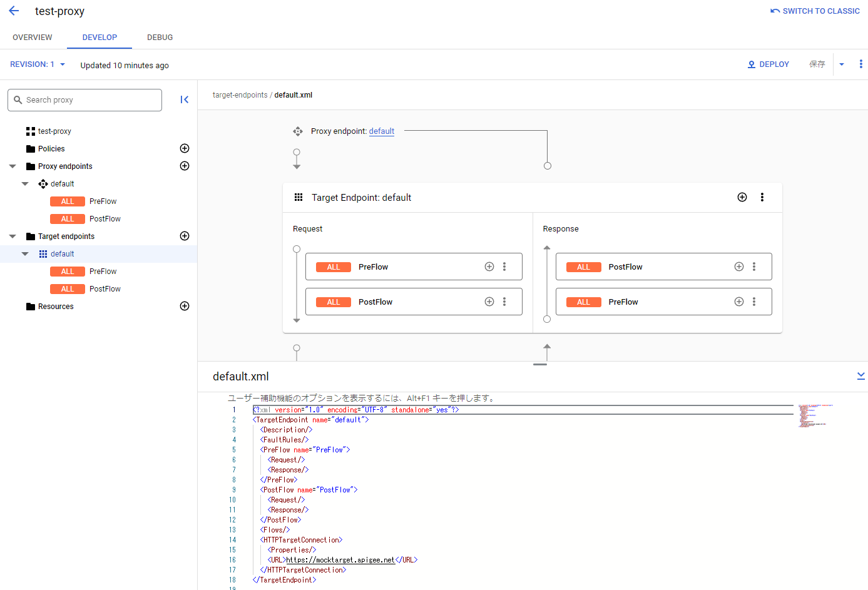868x590 pixels.
Task: Add policy step to Request PreFlow
Action: 489,267
